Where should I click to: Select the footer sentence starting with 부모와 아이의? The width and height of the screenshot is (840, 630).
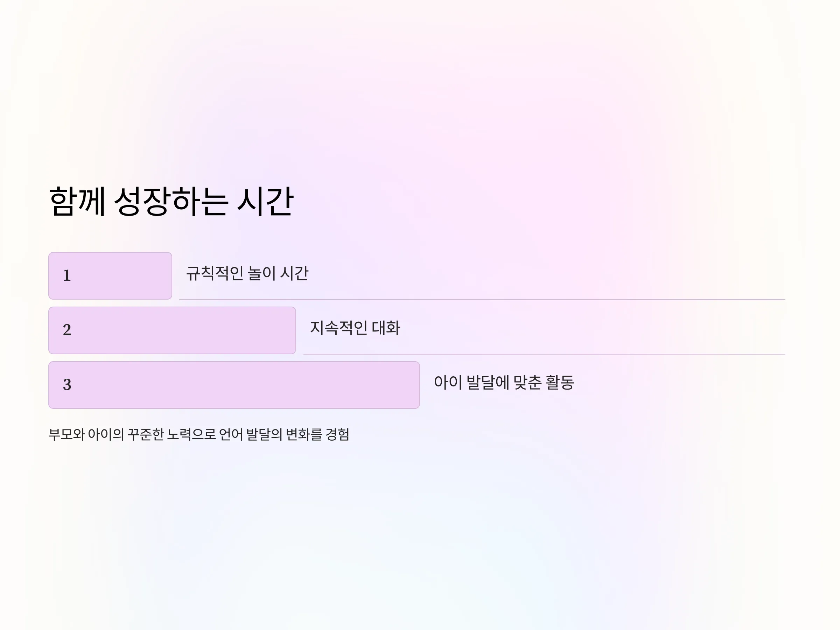[x=199, y=434]
